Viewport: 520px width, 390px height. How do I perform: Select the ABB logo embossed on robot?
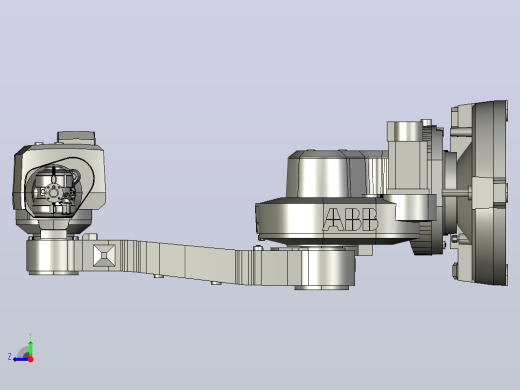(350, 219)
